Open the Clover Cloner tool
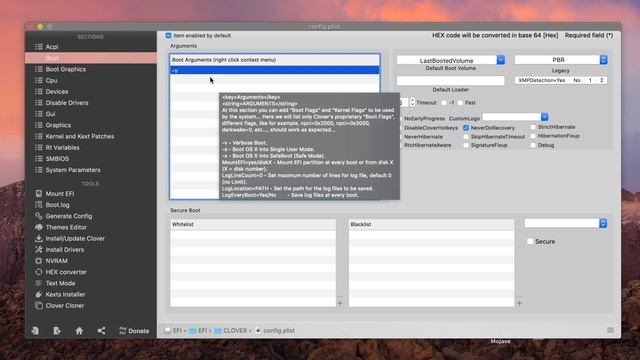Screen dimensions: 640x360 point(60,305)
